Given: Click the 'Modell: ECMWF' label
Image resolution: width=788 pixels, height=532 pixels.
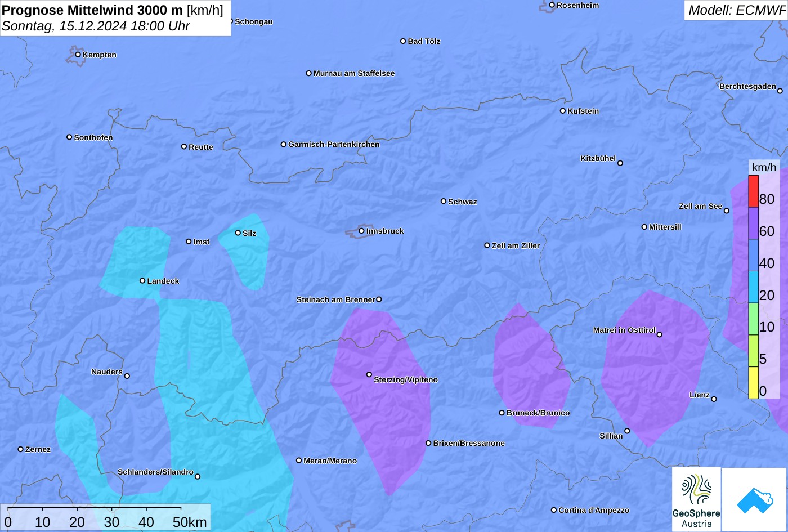Looking at the screenshot, I should (x=736, y=10).
